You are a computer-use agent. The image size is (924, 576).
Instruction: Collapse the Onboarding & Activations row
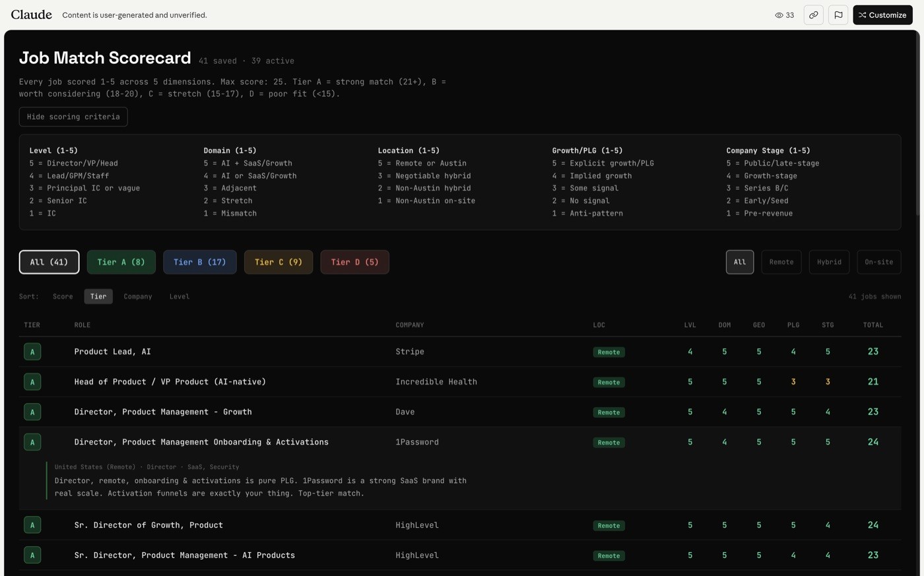[x=460, y=442]
